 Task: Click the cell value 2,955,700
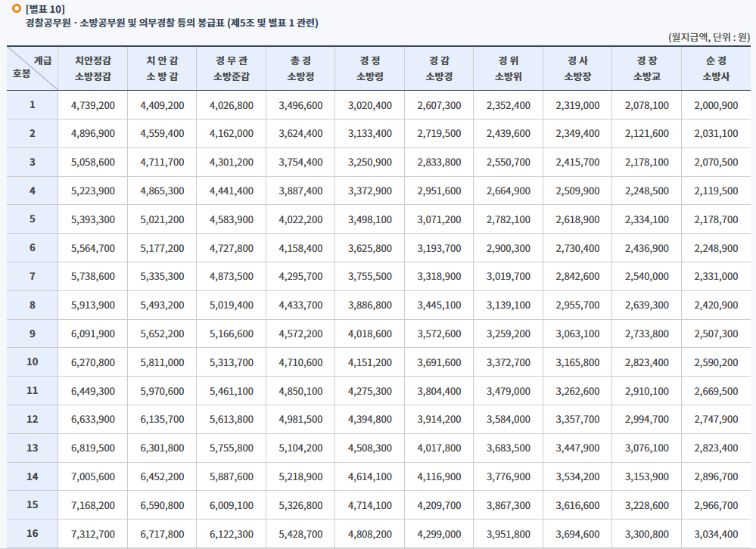pyautogui.click(x=577, y=305)
